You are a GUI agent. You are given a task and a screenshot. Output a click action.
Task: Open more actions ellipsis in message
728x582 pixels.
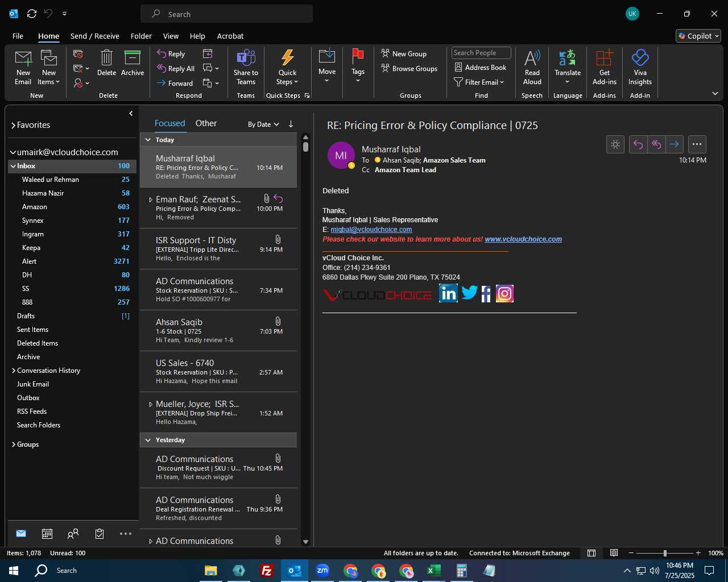click(697, 144)
